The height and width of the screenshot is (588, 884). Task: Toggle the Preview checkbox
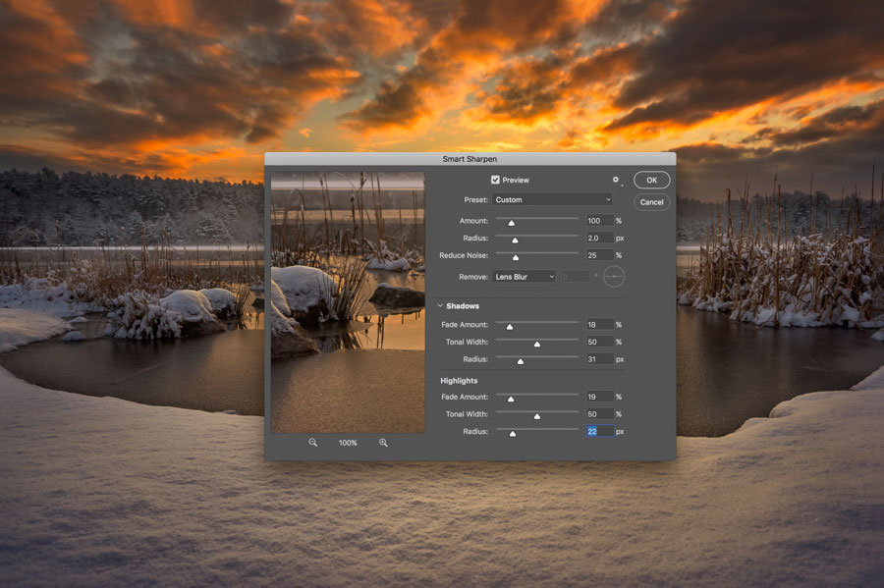click(496, 181)
